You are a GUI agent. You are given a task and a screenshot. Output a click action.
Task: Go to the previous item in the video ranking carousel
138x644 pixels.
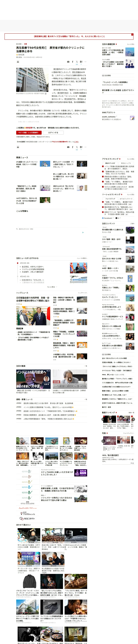click(103, 419)
